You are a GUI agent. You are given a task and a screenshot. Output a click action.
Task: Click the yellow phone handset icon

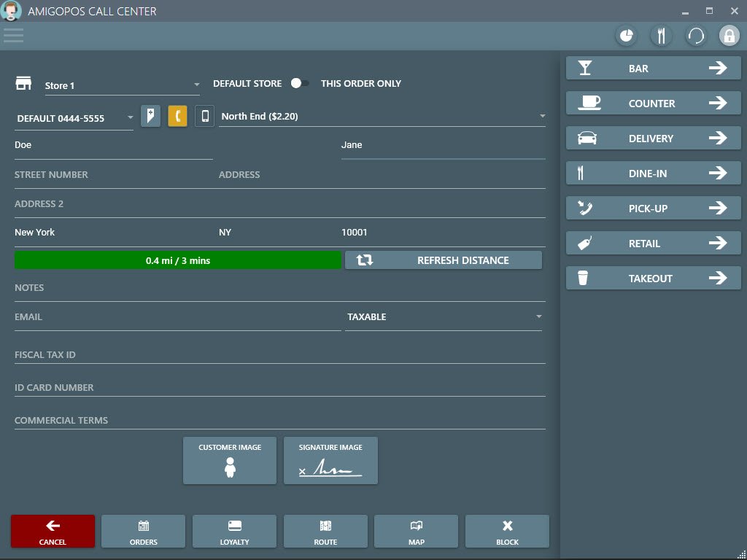coord(177,117)
